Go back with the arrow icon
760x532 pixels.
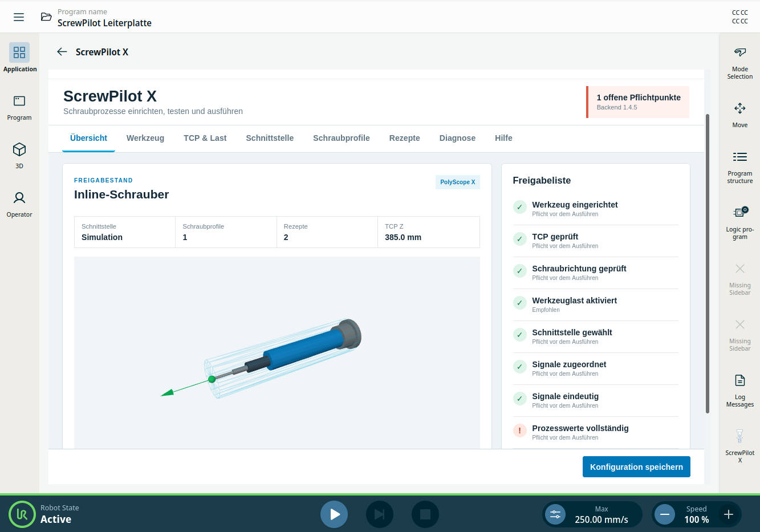[62, 52]
